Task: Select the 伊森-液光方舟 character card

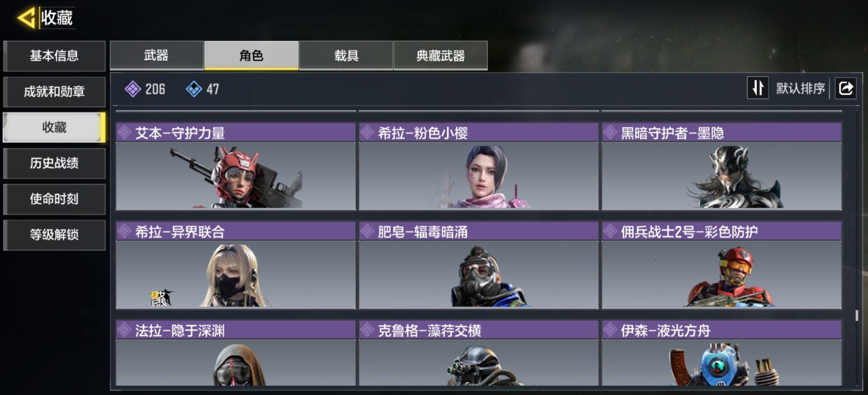Action: coord(722,353)
